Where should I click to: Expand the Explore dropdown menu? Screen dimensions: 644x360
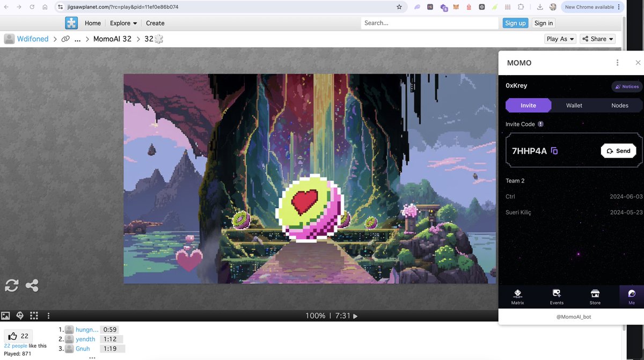[x=123, y=23]
